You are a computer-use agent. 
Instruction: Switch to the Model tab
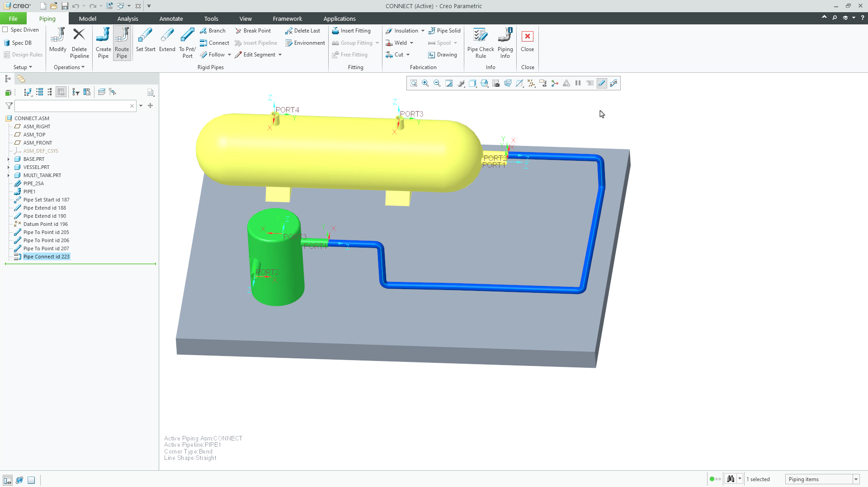(x=87, y=19)
